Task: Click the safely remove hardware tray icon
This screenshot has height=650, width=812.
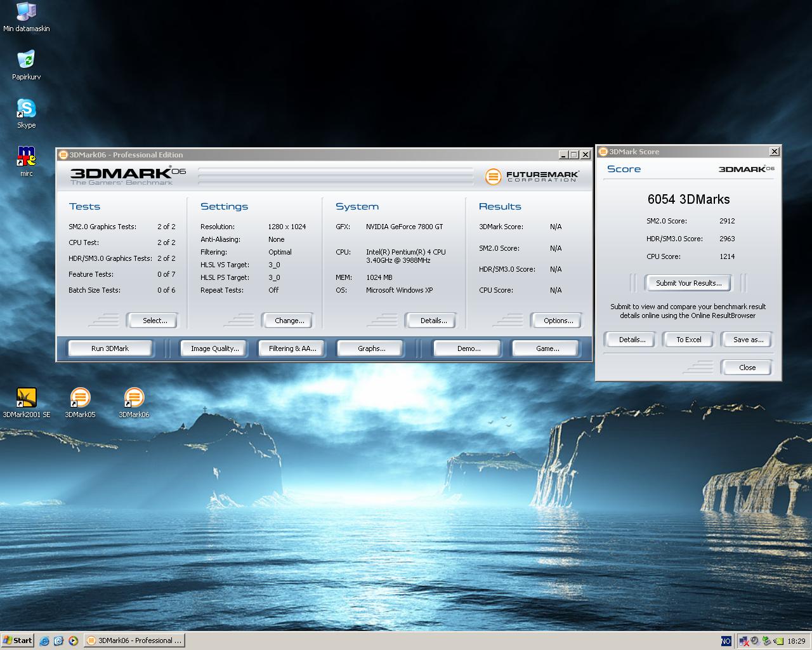Action: [x=766, y=641]
